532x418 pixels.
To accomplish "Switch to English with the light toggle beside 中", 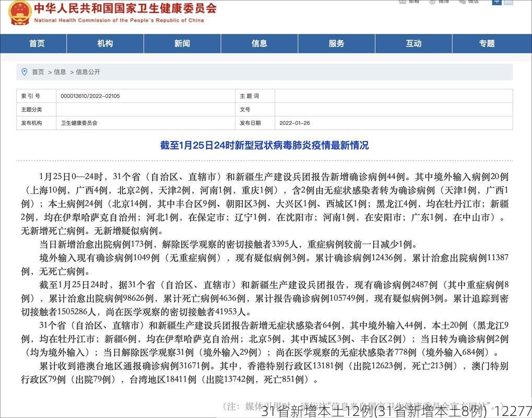I will [508, 2].
